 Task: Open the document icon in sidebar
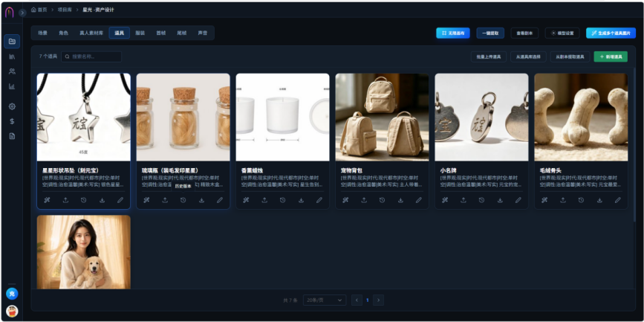[x=12, y=136]
